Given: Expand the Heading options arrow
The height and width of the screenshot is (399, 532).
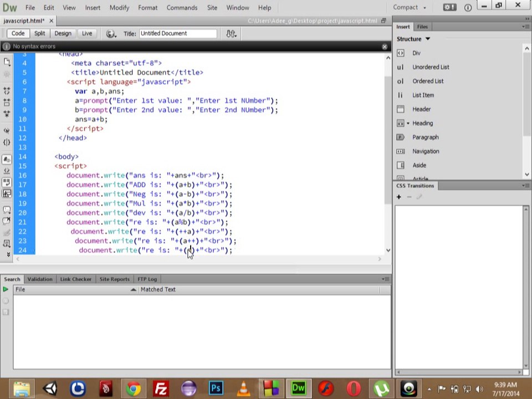Looking at the screenshot, I should 408,123.
